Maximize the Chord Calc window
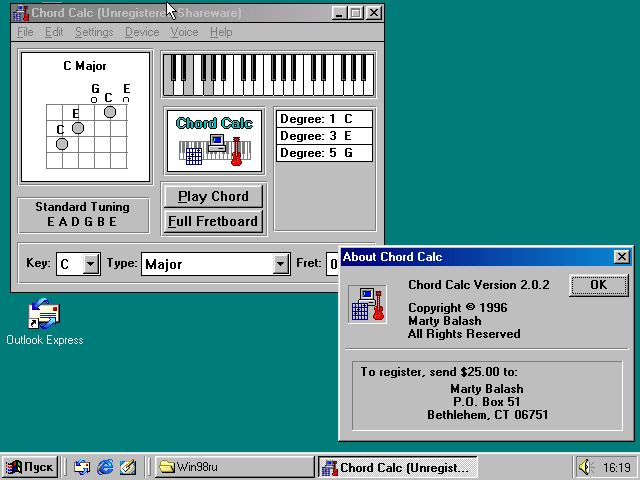The image size is (640, 480). coord(356,13)
